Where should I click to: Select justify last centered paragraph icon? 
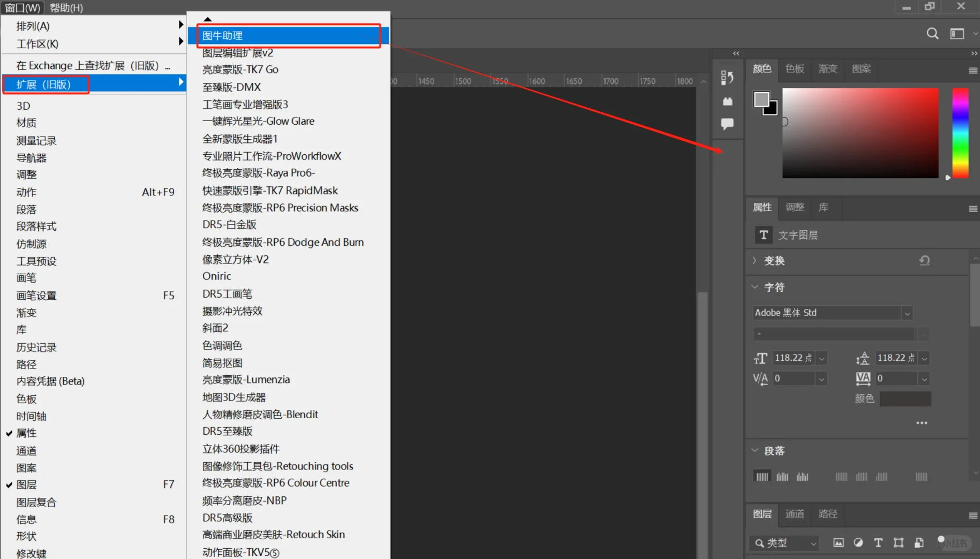point(862,477)
